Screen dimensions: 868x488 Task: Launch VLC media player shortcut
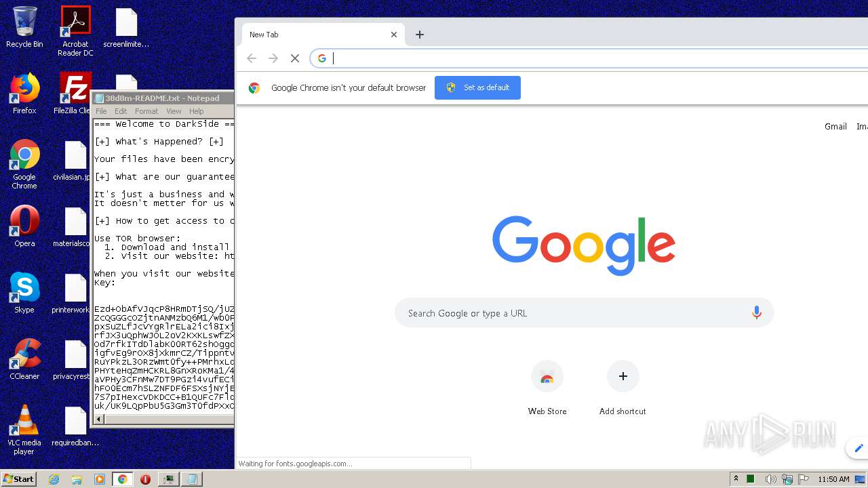coord(24,430)
